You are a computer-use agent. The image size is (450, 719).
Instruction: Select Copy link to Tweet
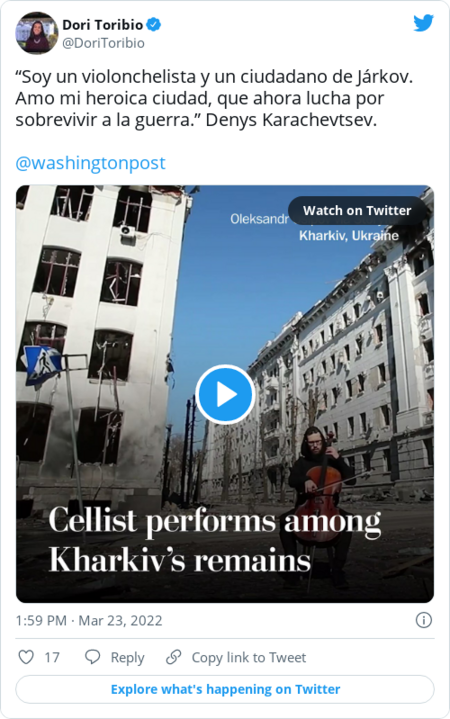point(249,658)
